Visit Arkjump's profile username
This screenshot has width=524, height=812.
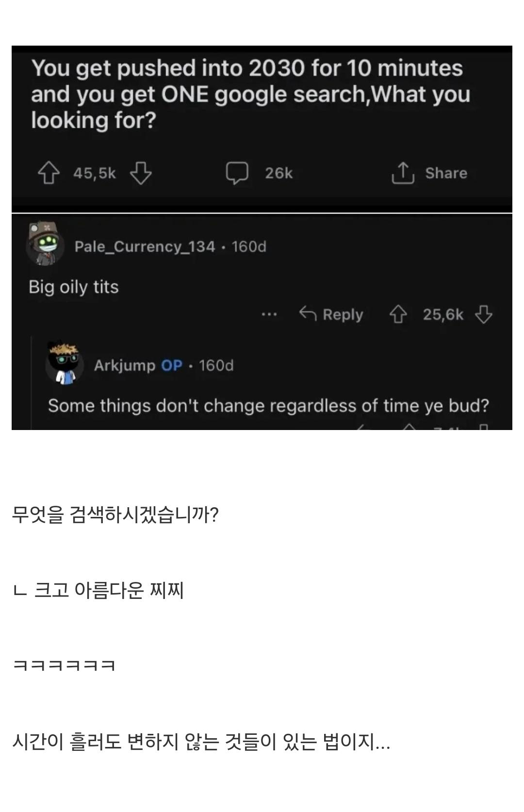(x=125, y=365)
